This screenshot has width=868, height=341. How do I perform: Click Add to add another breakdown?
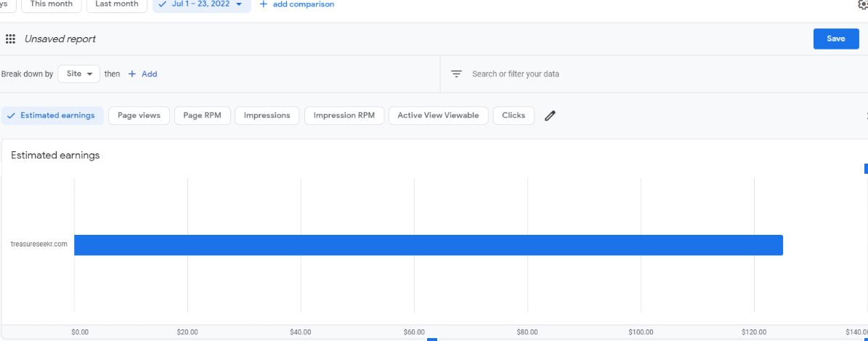tap(150, 73)
